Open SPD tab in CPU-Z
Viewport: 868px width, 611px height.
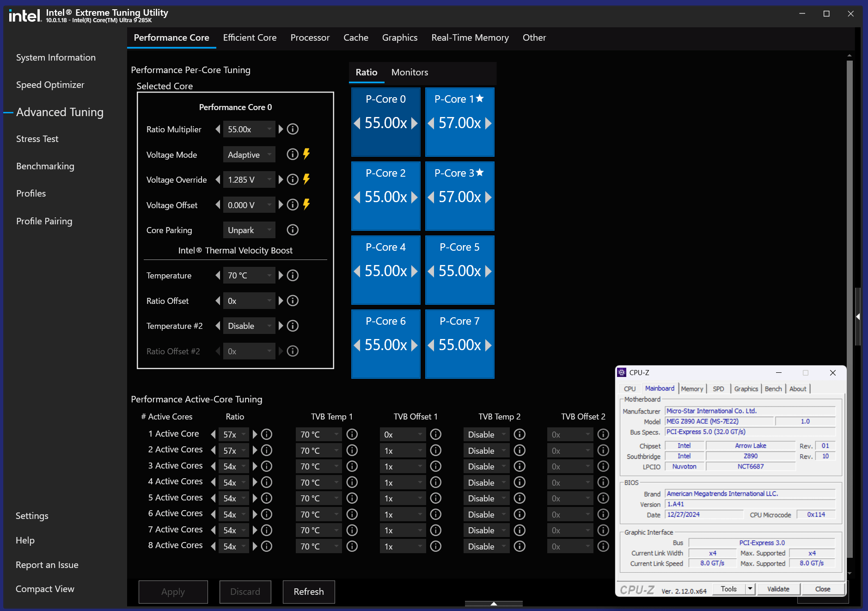pyautogui.click(x=718, y=389)
